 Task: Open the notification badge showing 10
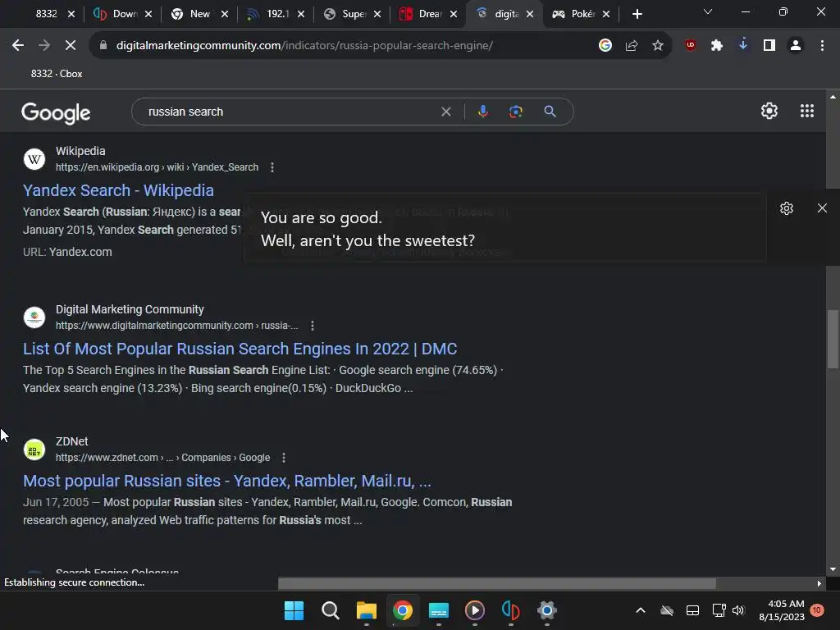click(816, 610)
